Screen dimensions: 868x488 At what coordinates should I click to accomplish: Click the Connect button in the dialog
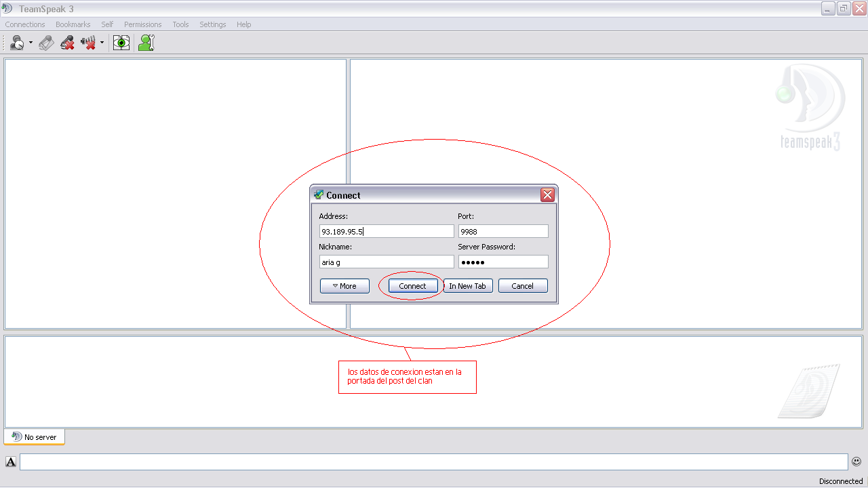(x=413, y=286)
